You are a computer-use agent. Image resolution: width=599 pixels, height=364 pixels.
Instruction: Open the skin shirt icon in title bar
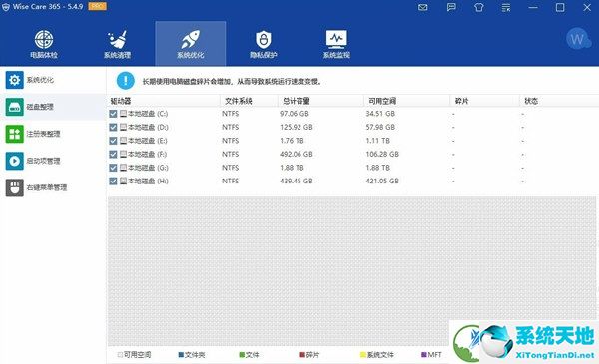[479, 7]
